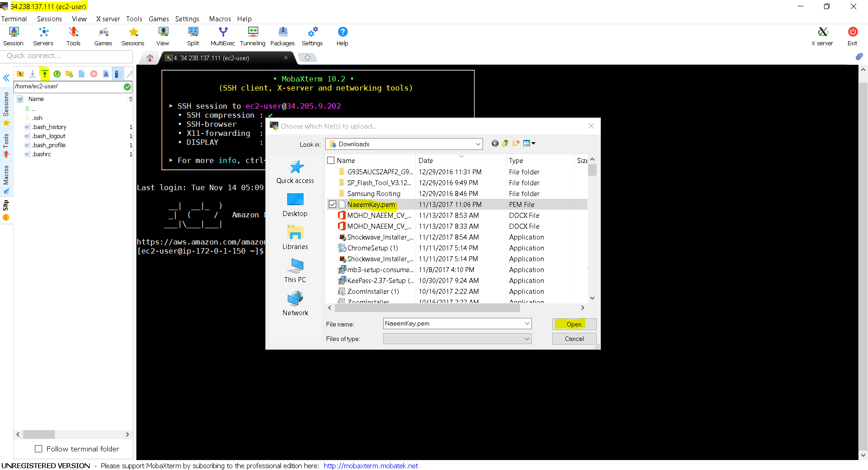Screen dimensions: 868x470
Task: Click the SFTP upload arrow icon
Action: click(45, 74)
